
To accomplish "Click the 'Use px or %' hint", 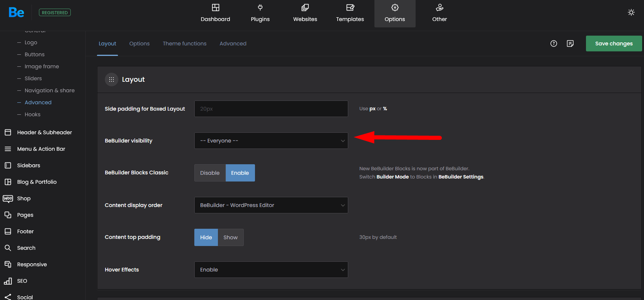I will point(373,109).
